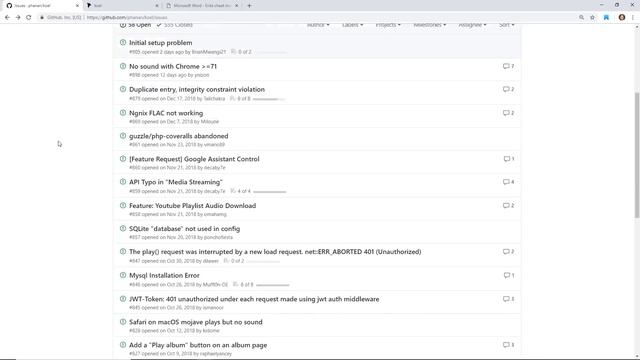This screenshot has height=360, width=640.
Task: Open the Labels filter dropdown
Action: click(x=352, y=25)
